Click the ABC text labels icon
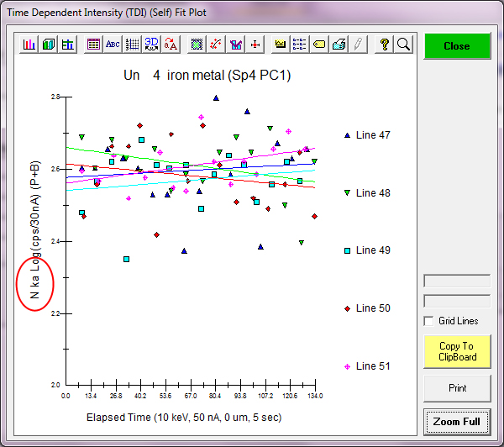 [113, 45]
